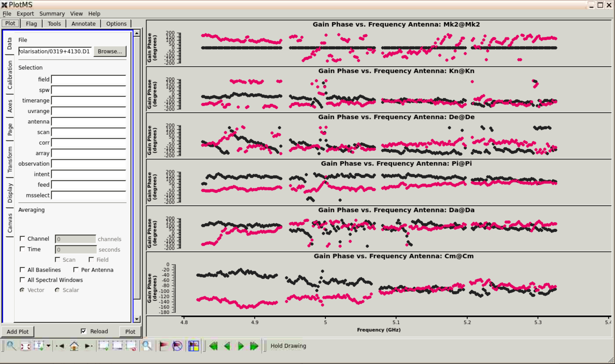Open the Summary menu

pyautogui.click(x=52, y=14)
